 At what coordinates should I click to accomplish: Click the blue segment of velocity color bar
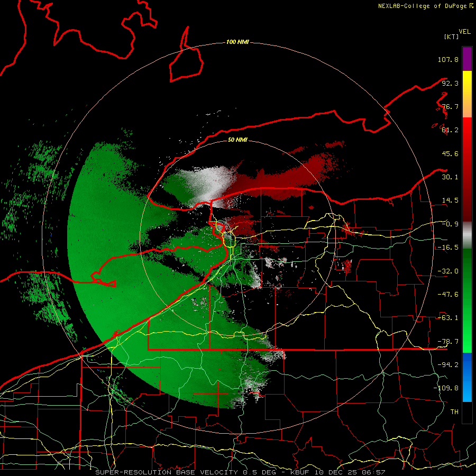pyautogui.click(x=467, y=377)
